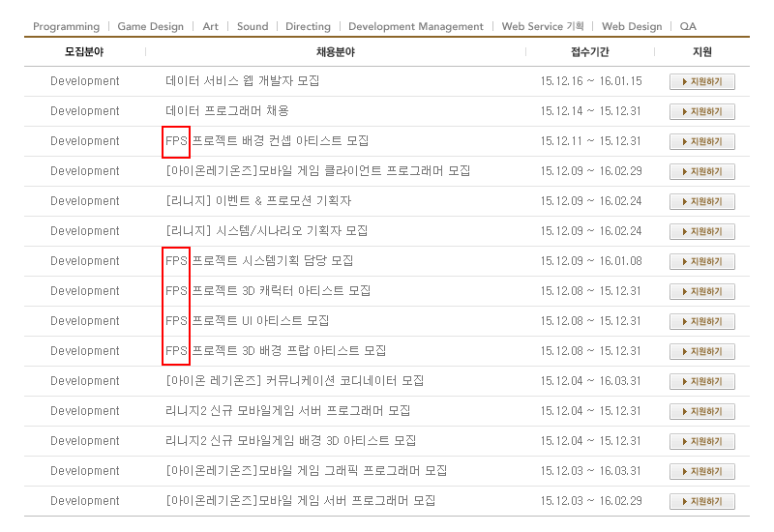This screenshot has height=532, width=774.
Task: Open the QA category tab
Action: click(x=688, y=26)
